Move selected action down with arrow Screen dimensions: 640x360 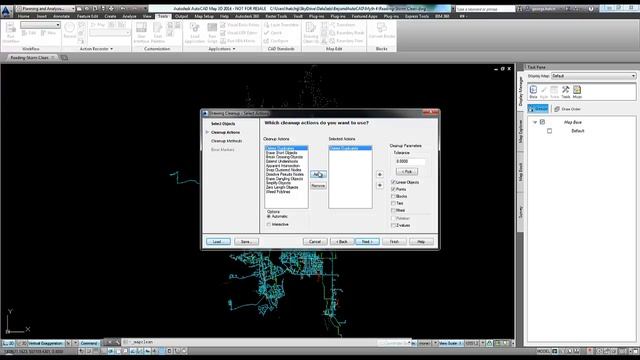point(380,185)
